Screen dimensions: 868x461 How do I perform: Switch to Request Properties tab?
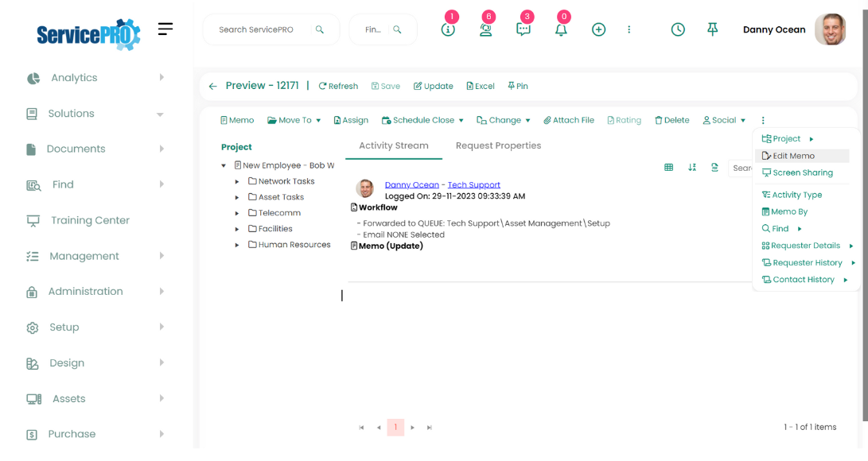(x=498, y=146)
